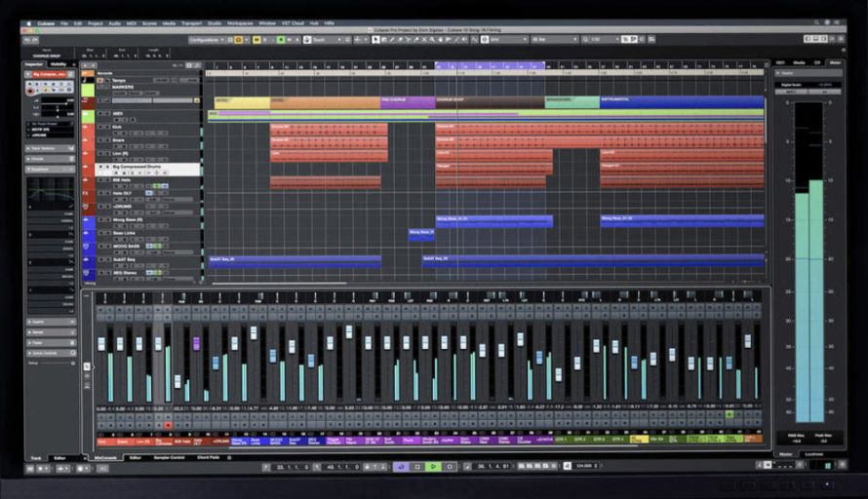Viewport: 868px width, 499px height.
Task: Switch to the Loudness tab under the meter
Action: (814, 454)
